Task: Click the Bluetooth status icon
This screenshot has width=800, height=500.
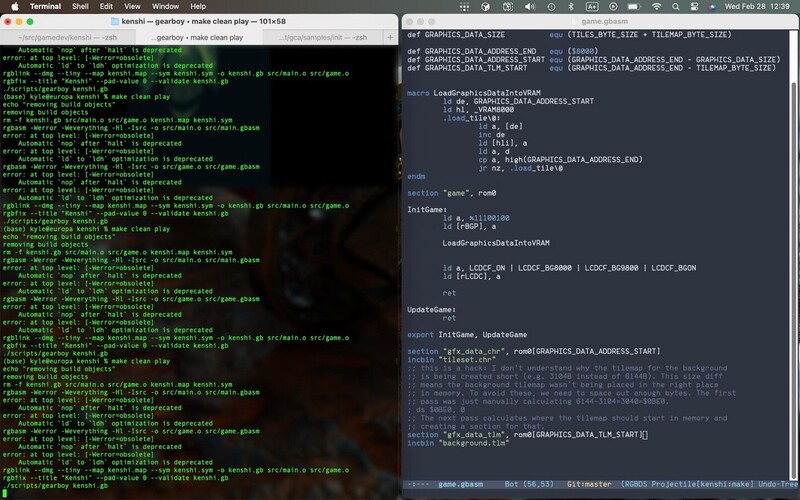Action: [571, 7]
